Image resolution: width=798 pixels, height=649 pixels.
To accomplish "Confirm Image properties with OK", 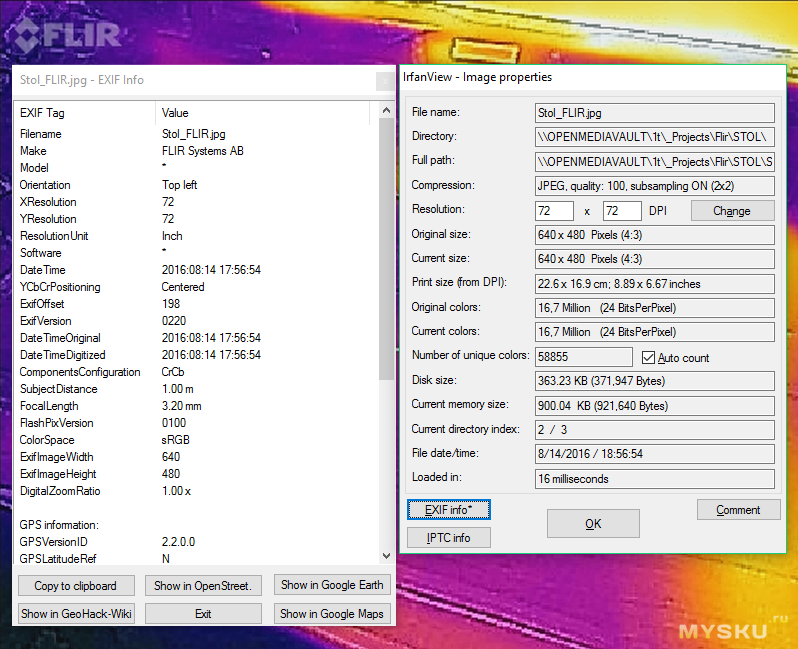I will click(x=593, y=523).
